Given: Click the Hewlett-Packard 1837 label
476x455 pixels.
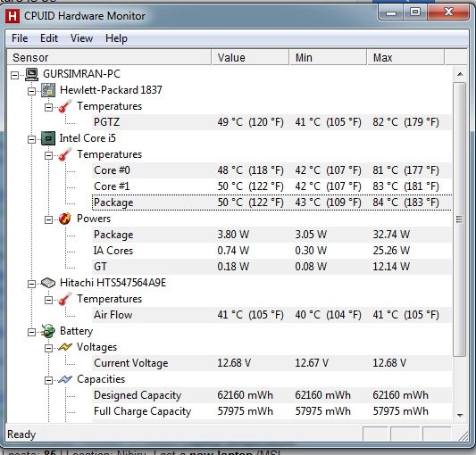Looking at the screenshot, I should (x=111, y=90).
